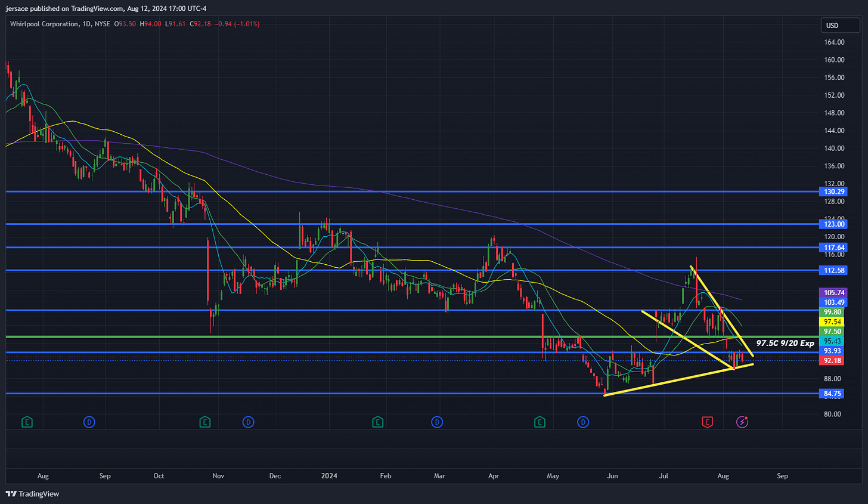Click the earnings marker dated late July 2023

tap(27, 422)
